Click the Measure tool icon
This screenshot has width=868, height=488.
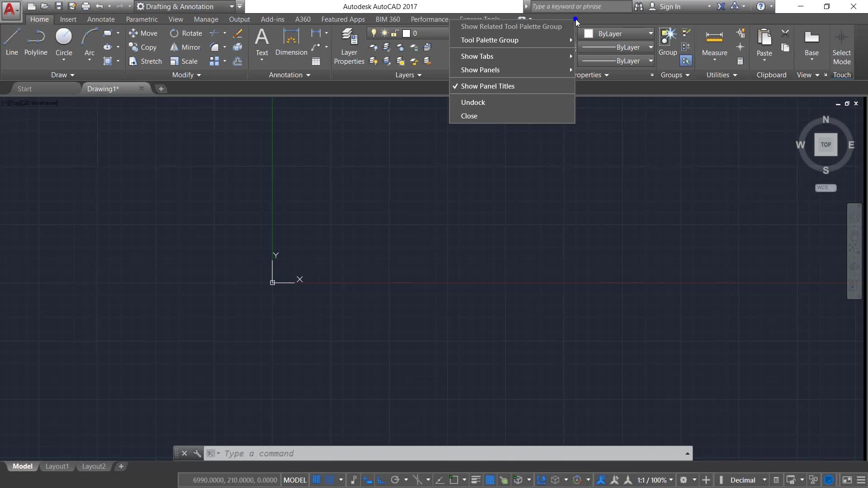coord(714,38)
